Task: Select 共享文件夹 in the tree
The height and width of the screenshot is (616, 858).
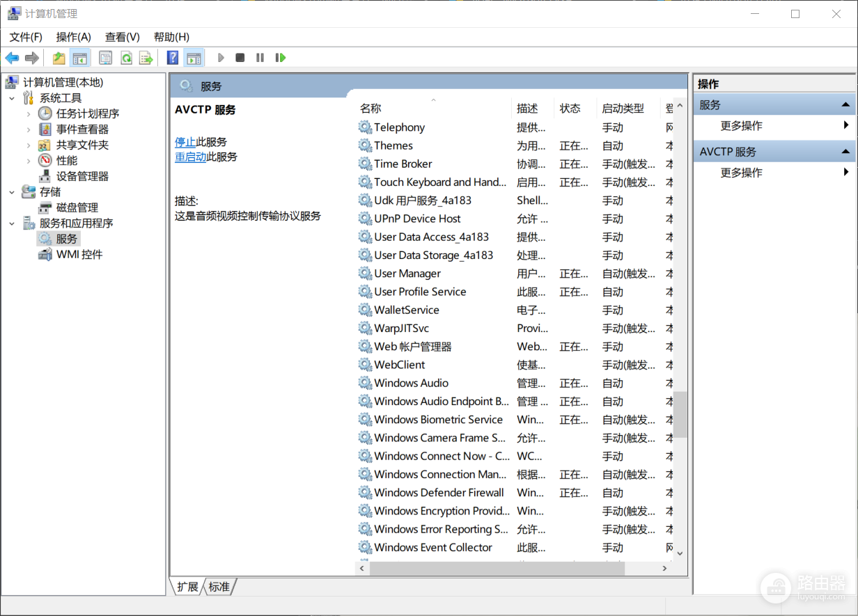Action: [82, 145]
